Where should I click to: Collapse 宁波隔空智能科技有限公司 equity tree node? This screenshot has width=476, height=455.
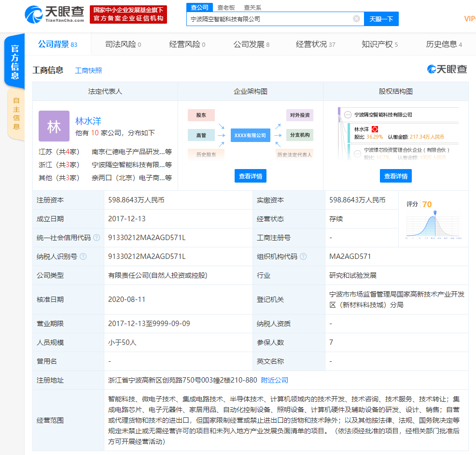tap(348, 114)
